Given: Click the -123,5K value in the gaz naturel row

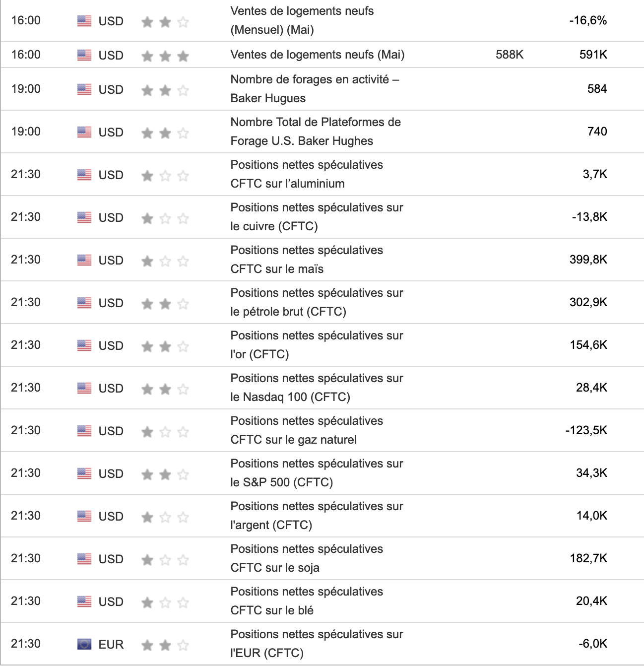Looking at the screenshot, I should (586, 430).
